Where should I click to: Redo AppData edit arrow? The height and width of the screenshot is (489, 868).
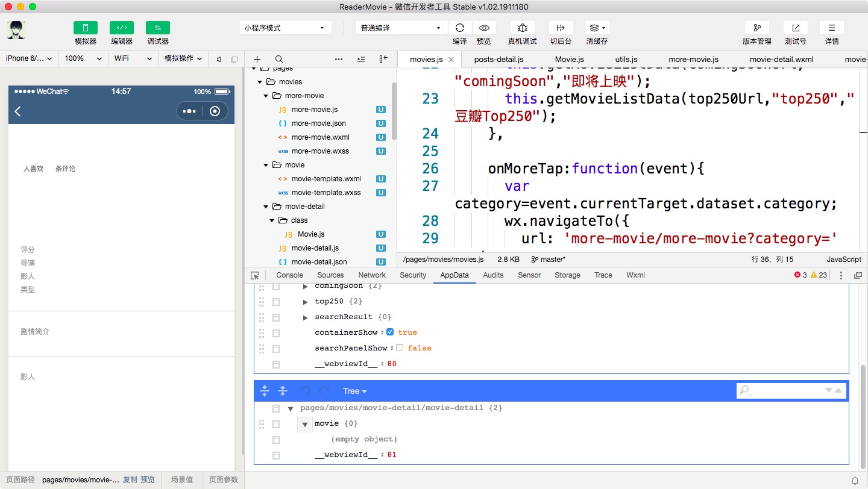[324, 391]
